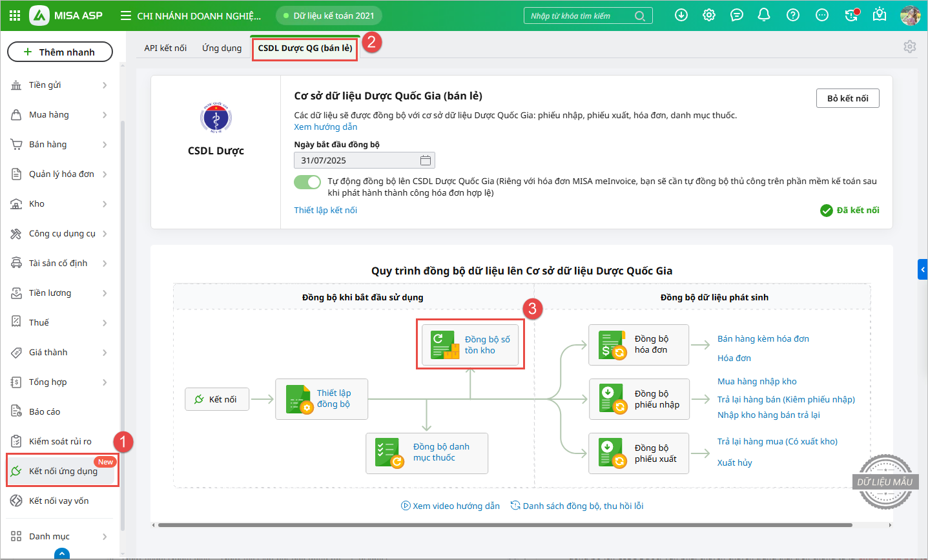Open the help question mark icon
Image resolution: width=928 pixels, height=560 pixels.
793,15
